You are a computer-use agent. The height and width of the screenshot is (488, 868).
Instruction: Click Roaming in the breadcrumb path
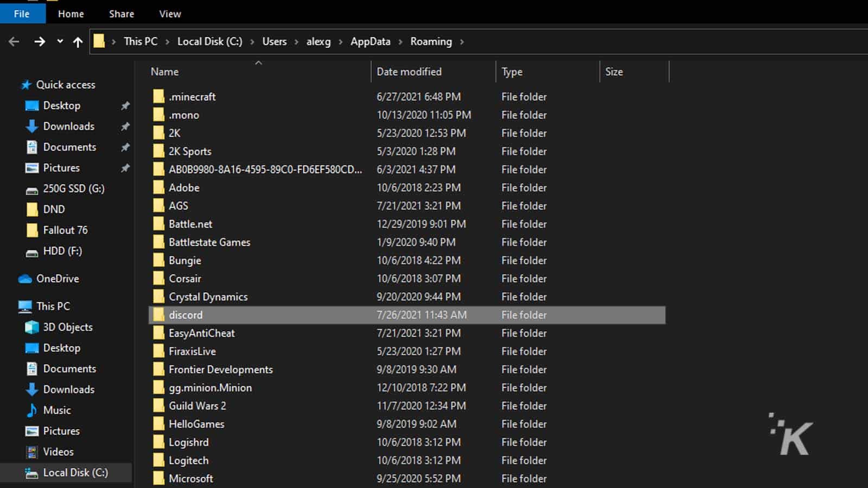pyautogui.click(x=431, y=41)
